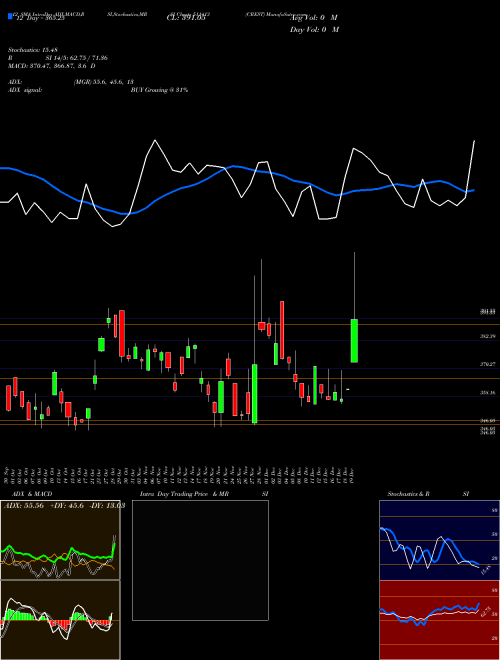Click the 'SI 14/5: 62.75 / 71.36' readout
Screen dimensions: 500x660
tap(77, 58)
